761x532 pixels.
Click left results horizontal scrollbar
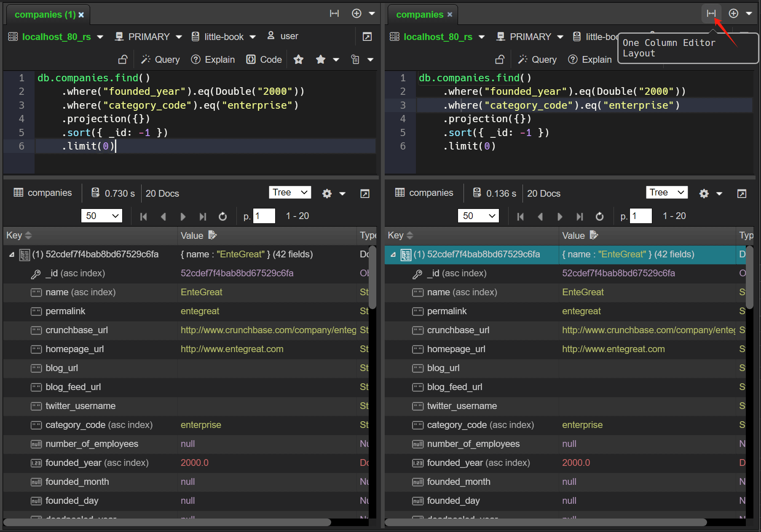167,522
